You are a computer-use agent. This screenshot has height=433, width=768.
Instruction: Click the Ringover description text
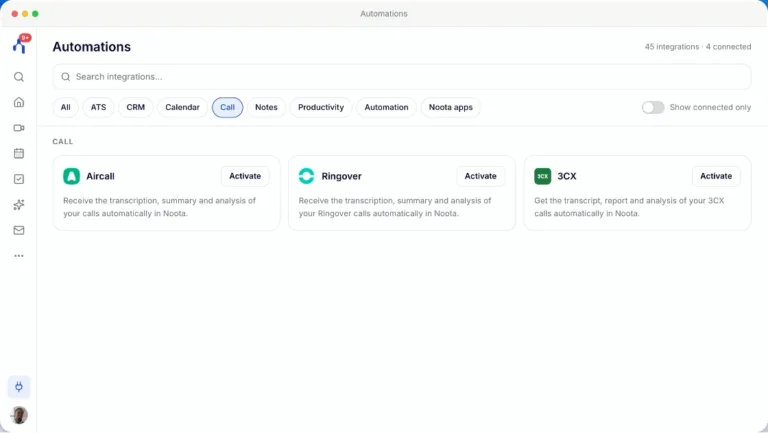pyautogui.click(x=395, y=207)
